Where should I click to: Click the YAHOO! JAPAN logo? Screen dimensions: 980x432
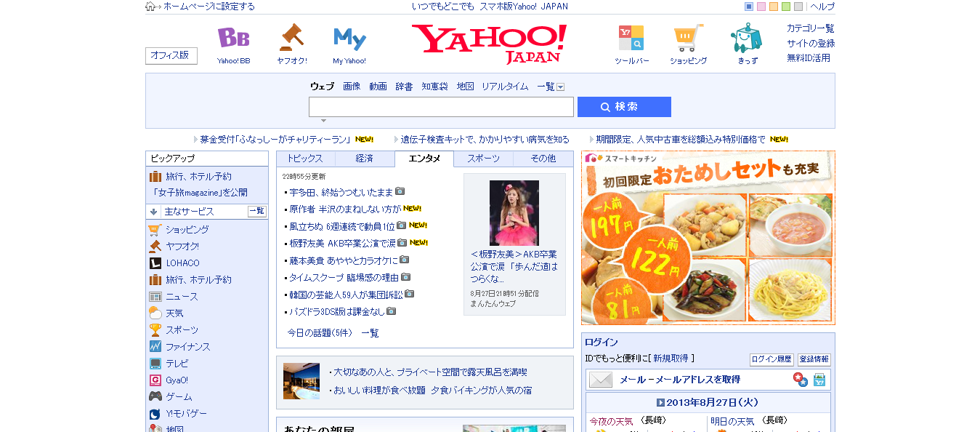click(x=489, y=43)
